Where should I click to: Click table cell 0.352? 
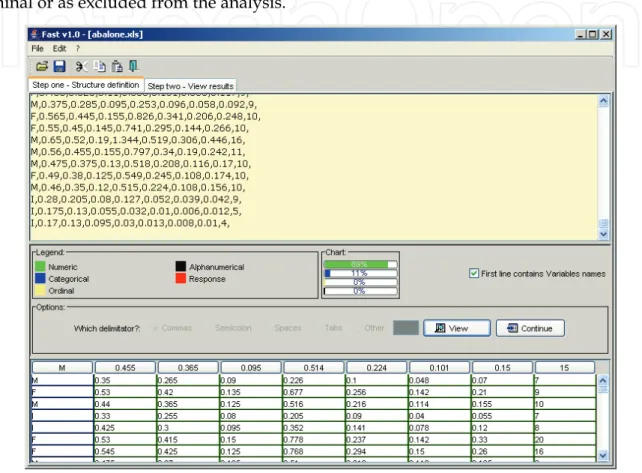314,428
